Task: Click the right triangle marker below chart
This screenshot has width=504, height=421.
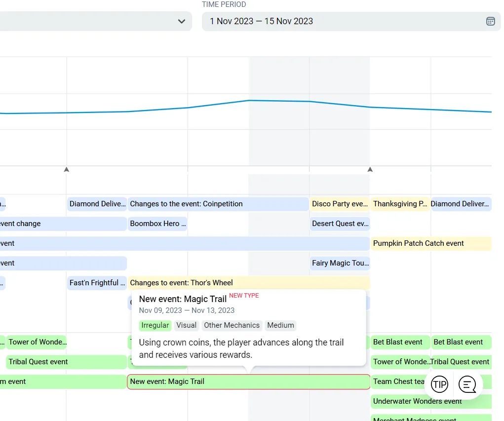Action: click(370, 169)
